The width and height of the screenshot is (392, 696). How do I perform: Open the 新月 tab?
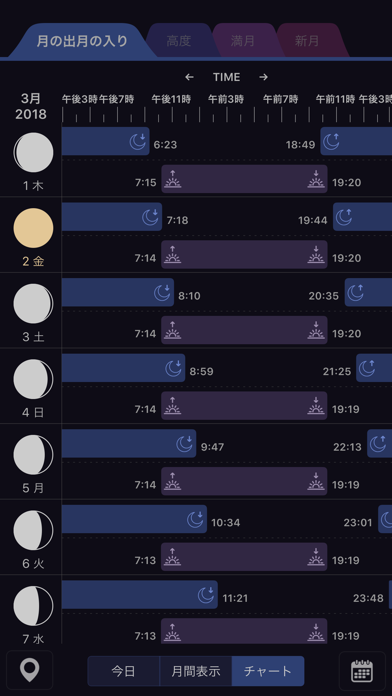click(x=307, y=41)
